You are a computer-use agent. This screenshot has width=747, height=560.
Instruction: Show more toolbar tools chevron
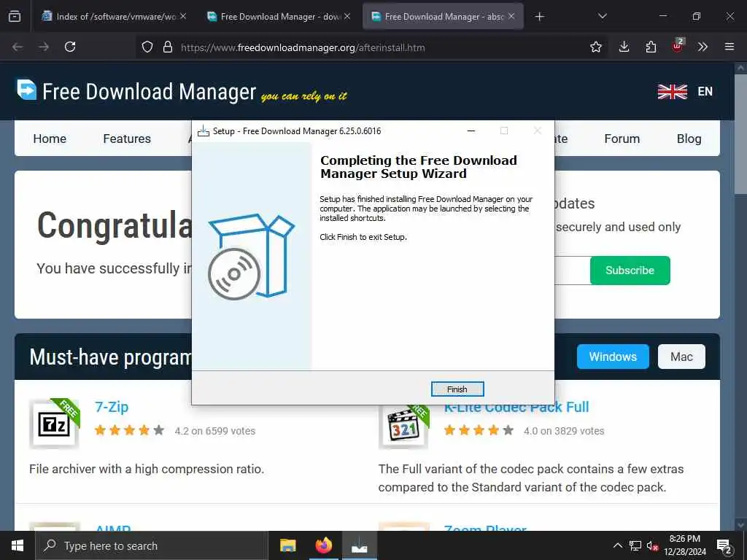tap(703, 47)
